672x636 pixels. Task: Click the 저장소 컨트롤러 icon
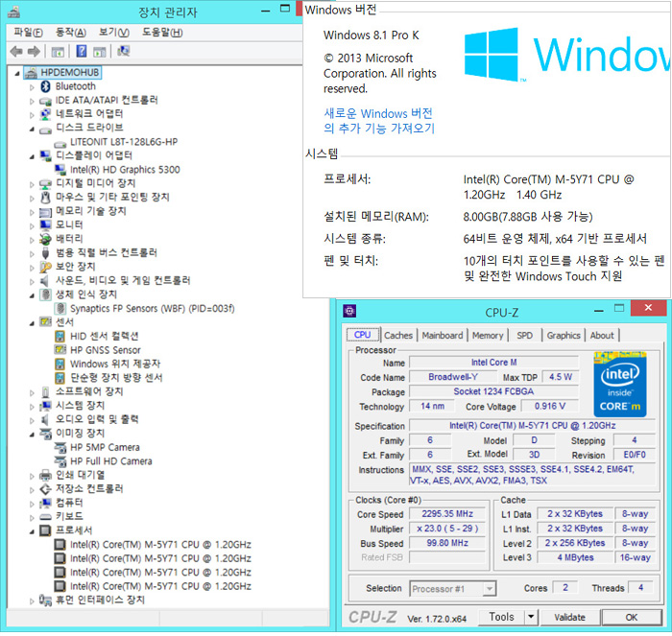click(45, 489)
